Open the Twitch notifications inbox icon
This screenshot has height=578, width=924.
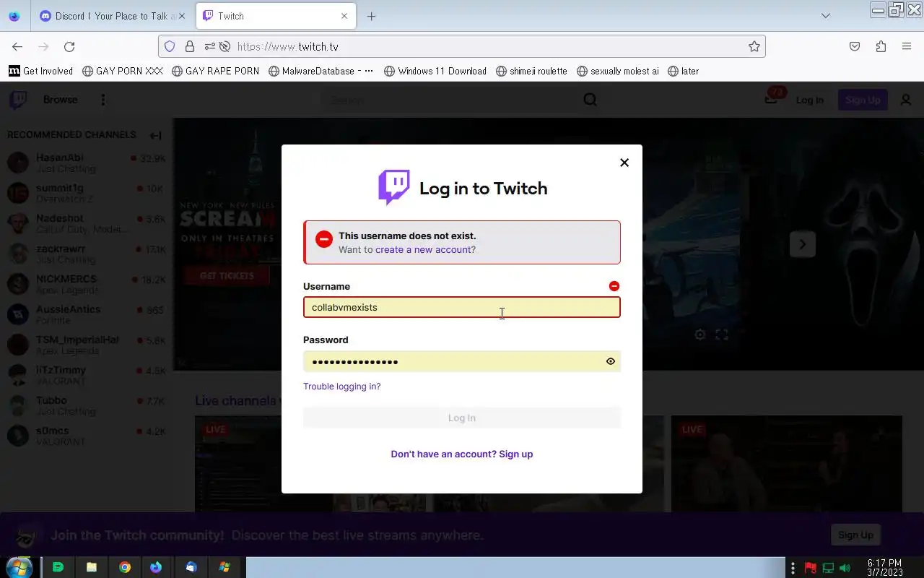[772, 99]
